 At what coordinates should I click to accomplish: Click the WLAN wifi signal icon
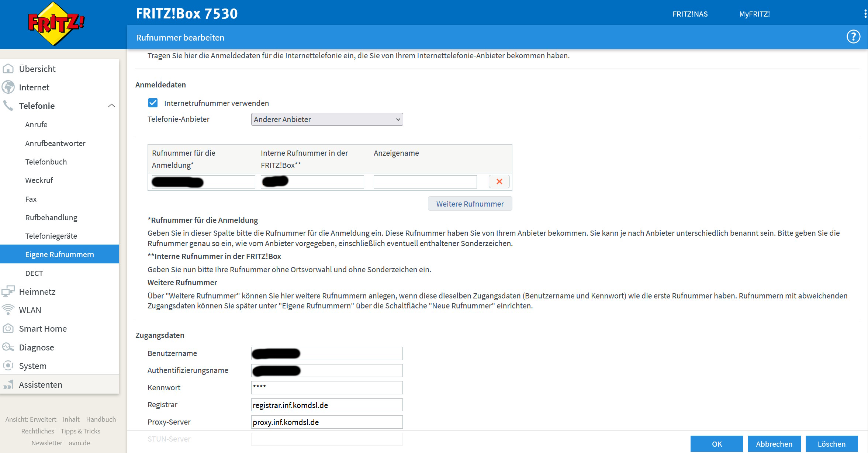pos(8,310)
